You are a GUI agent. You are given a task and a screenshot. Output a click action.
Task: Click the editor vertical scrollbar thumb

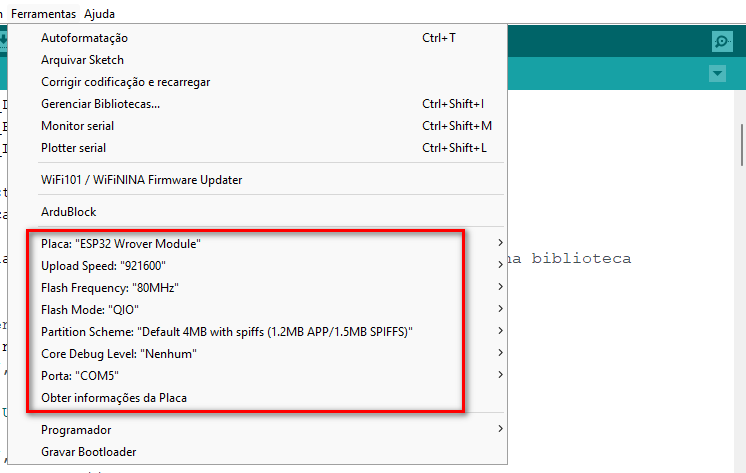click(x=742, y=145)
